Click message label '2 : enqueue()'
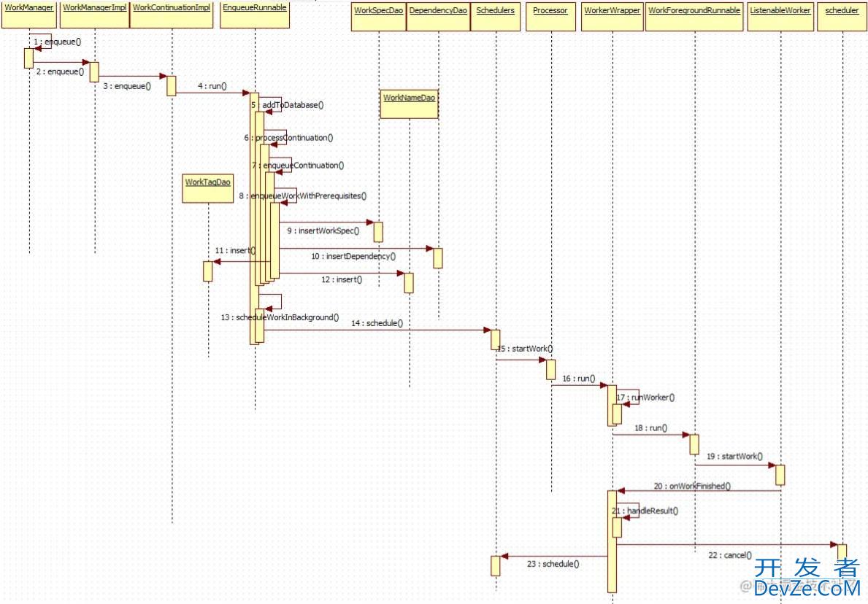 click(61, 71)
